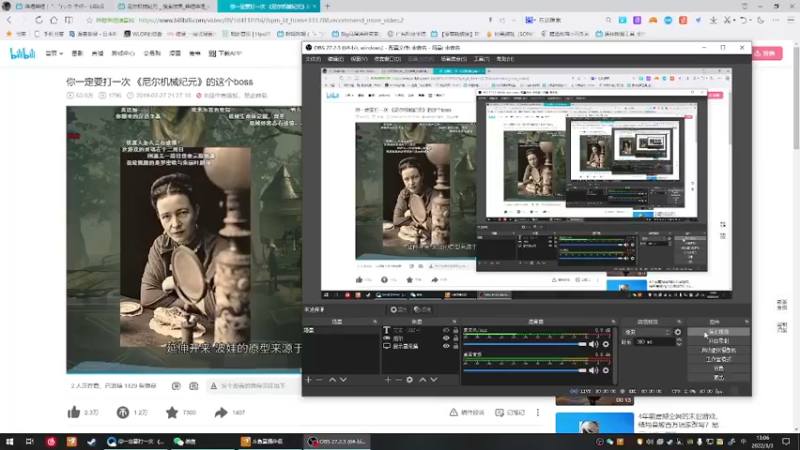This screenshot has width=800, height=450.
Task: Open Settings from OBS Controls
Action: click(x=718, y=368)
